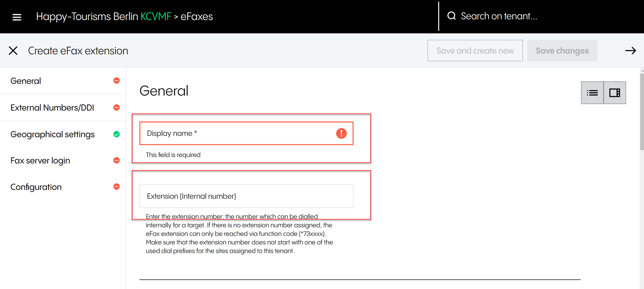644x289 pixels.
Task: Click red status icon beside Fax server login
Action: pos(117,160)
